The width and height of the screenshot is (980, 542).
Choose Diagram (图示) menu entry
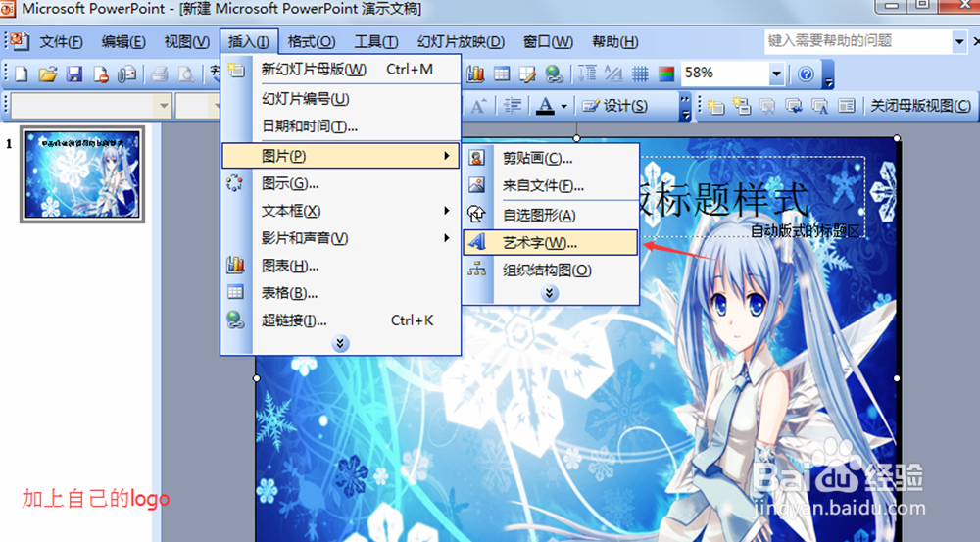pyautogui.click(x=341, y=184)
